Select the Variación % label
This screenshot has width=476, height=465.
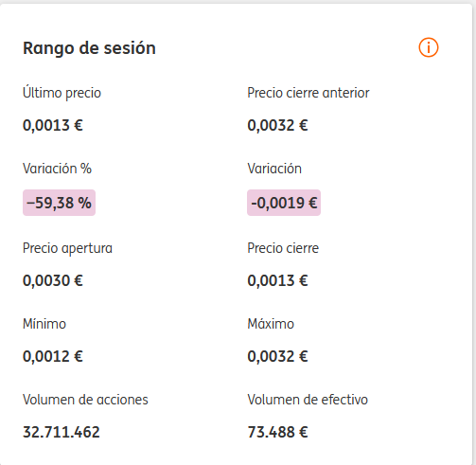[57, 169]
